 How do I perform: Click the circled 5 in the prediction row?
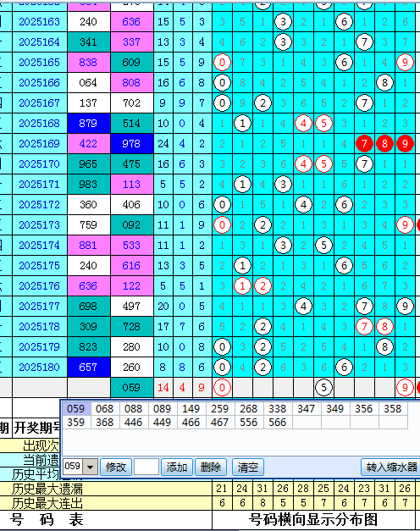coord(323,387)
